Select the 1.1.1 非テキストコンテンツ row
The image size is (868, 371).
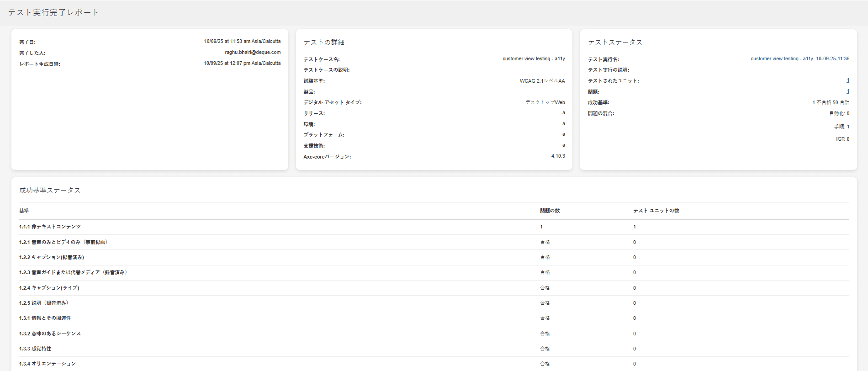(x=50, y=227)
